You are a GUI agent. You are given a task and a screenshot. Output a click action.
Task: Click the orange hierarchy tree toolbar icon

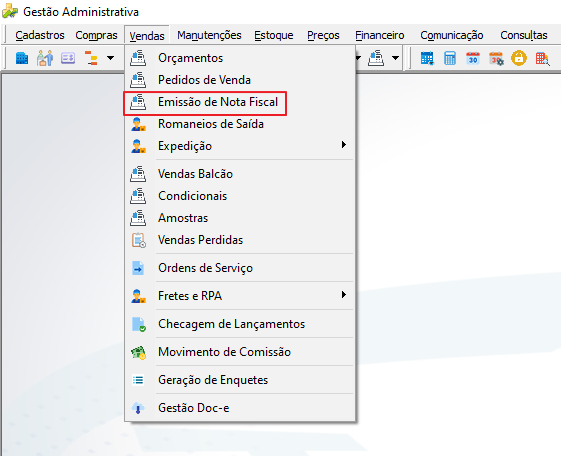point(91,58)
